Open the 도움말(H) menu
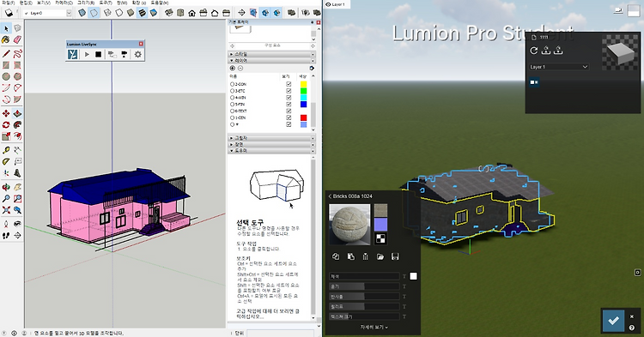Viewport: 644px width, 337px height. (x=160, y=3)
